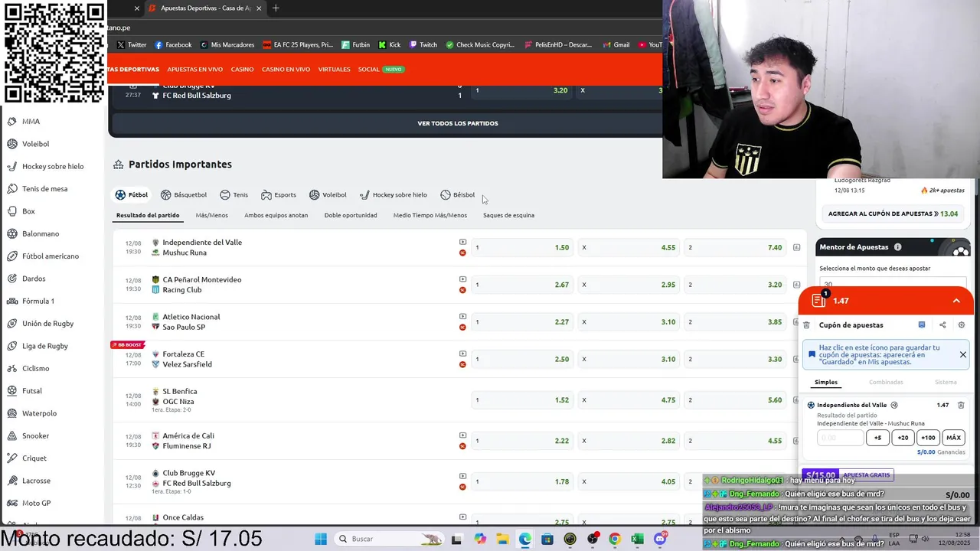The width and height of the screenshot is (980, 551).
Task: Open Mentor de Apuestas info icon
Action: 897,247
